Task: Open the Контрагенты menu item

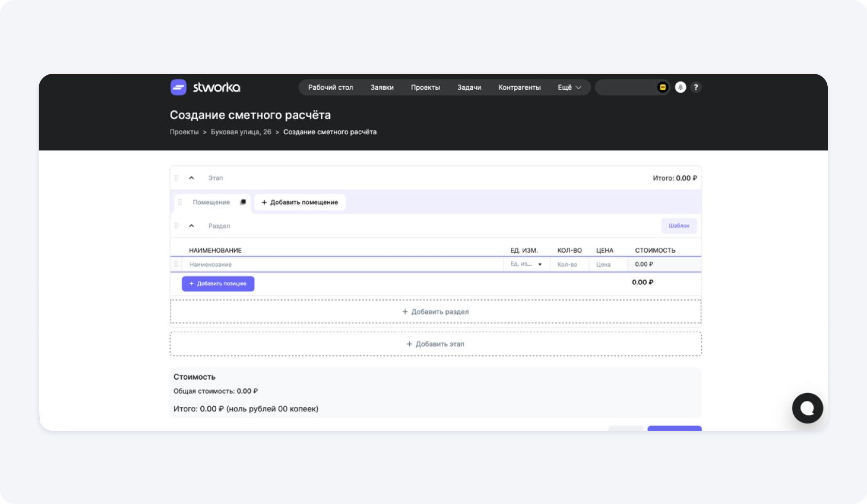Action: click(x=519, y=87)
